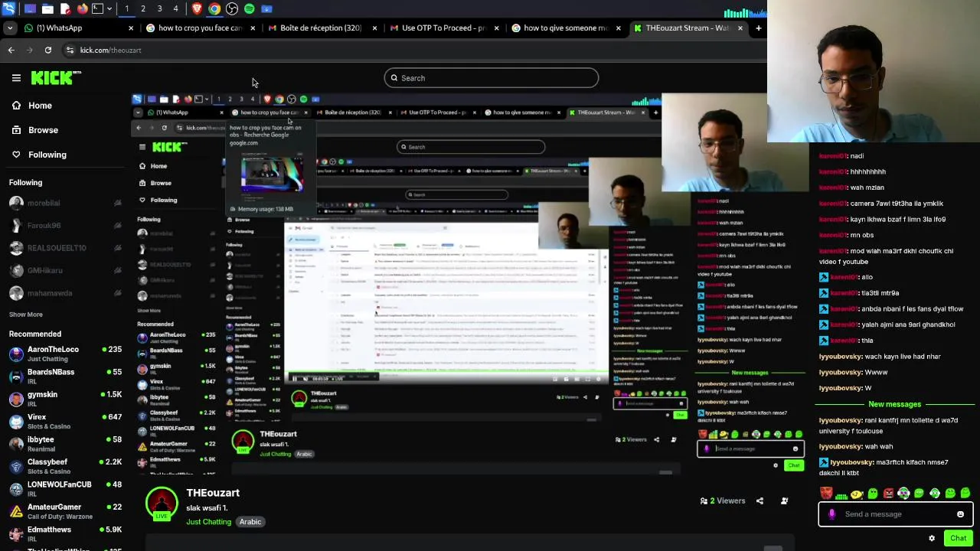This screenshot has height=551, width=980.
Task: Open the emoji picker in chat box
Action: coord(960,514)
